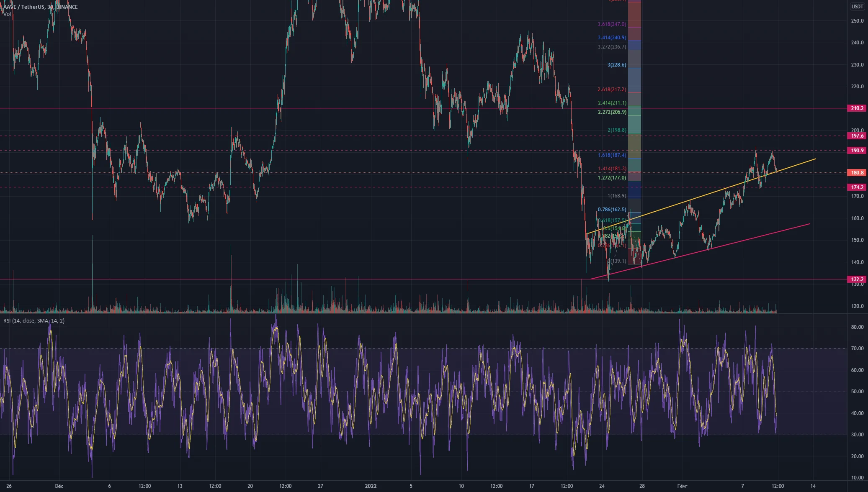The image size is (868, 492).
Task: Select the 132.2 support line price label
Action: click(857, 279)
